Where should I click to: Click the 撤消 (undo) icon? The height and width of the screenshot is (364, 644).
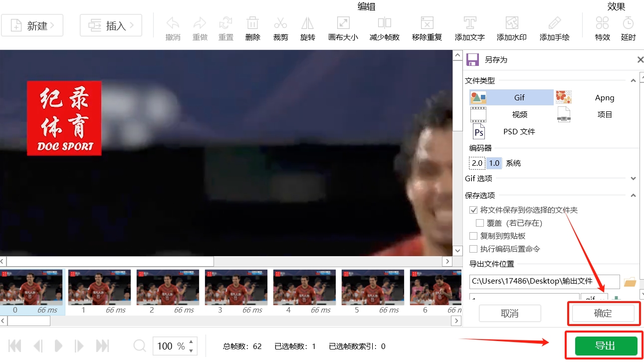[x=173, y=23]
